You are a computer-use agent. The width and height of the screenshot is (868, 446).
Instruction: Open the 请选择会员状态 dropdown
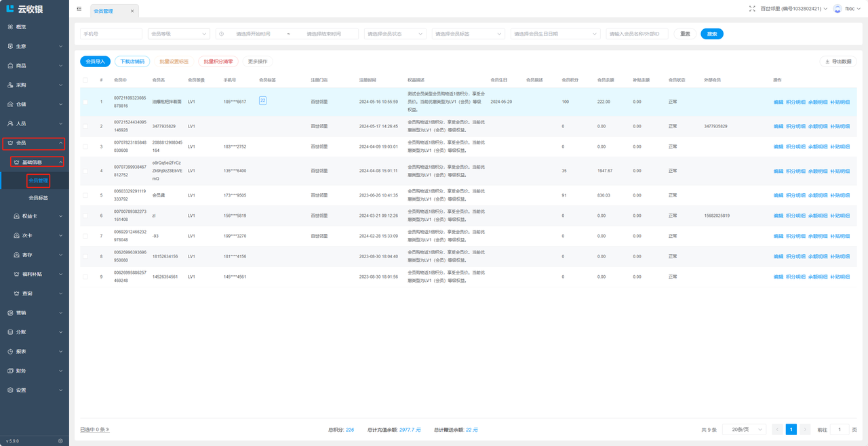[395, 34]
